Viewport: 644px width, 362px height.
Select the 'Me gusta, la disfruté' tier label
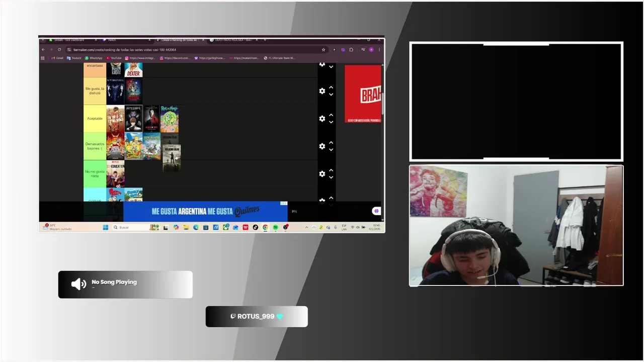tap(95, 91)
